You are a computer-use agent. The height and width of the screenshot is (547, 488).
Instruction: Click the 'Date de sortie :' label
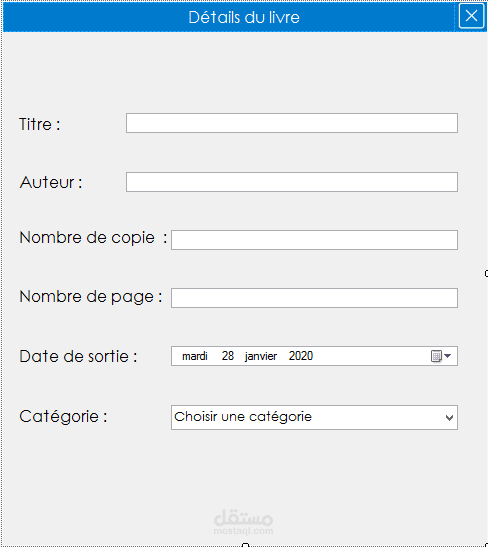click(78, 357)
